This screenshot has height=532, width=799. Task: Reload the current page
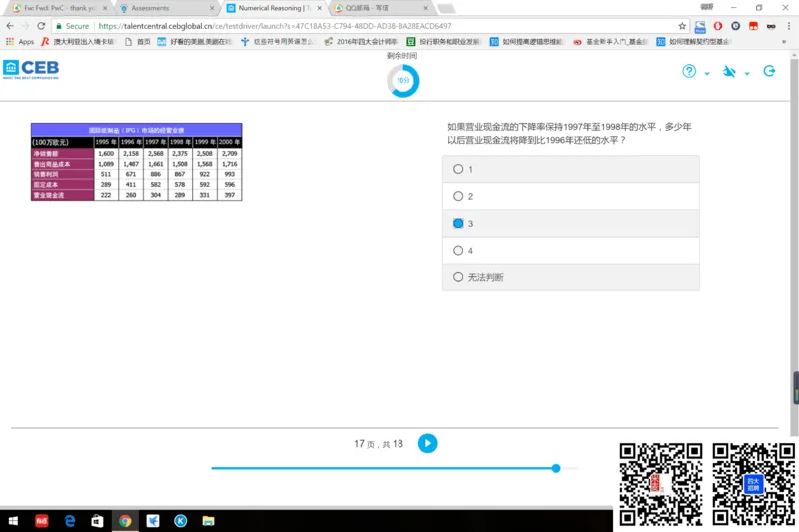[41, 26]
